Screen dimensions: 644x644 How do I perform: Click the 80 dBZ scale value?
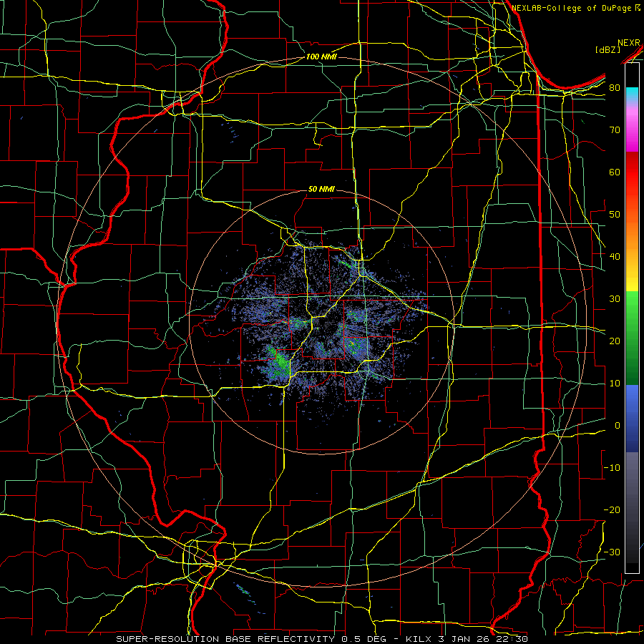pos(615,87)
